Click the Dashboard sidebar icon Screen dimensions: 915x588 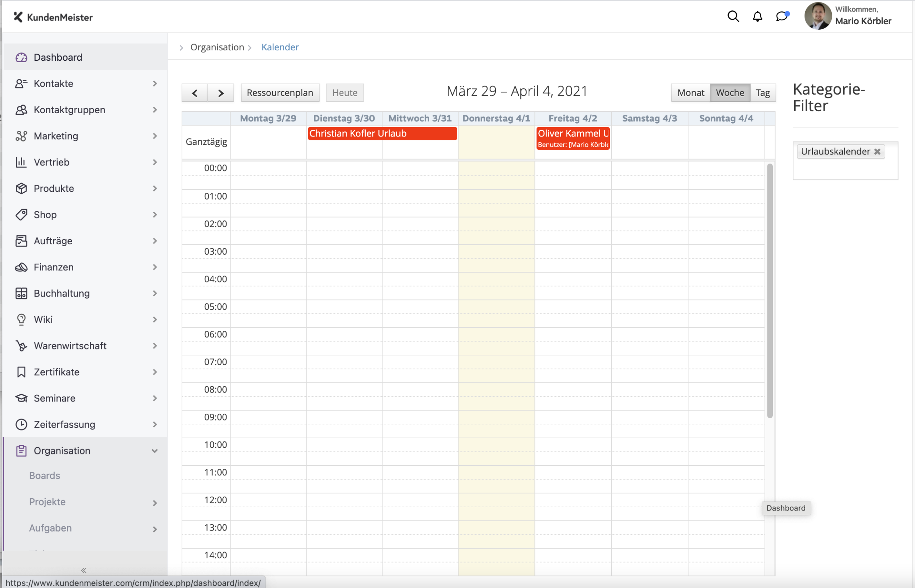(21, 57)
